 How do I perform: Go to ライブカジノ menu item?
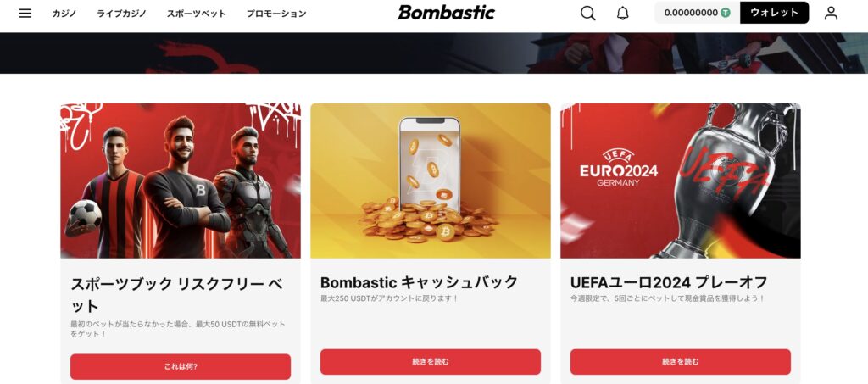coord(122,14)
